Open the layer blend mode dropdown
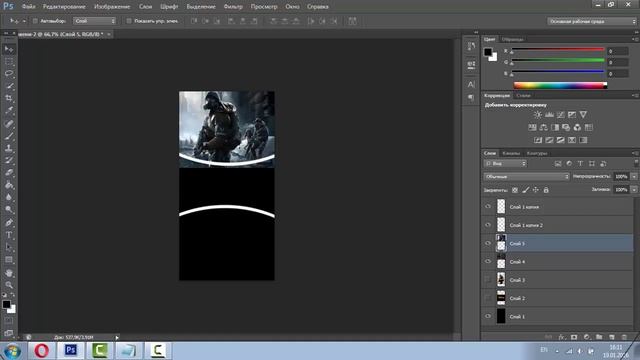 [527, 176]
